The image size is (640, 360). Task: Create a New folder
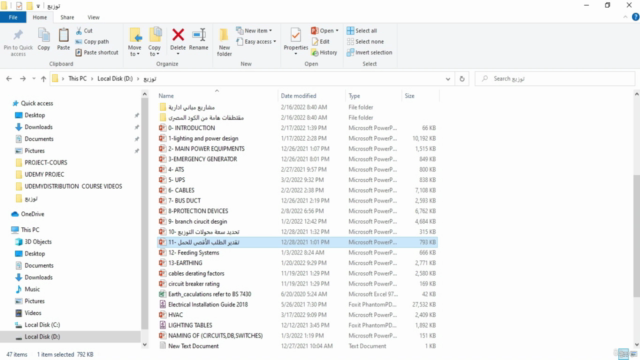224,42
